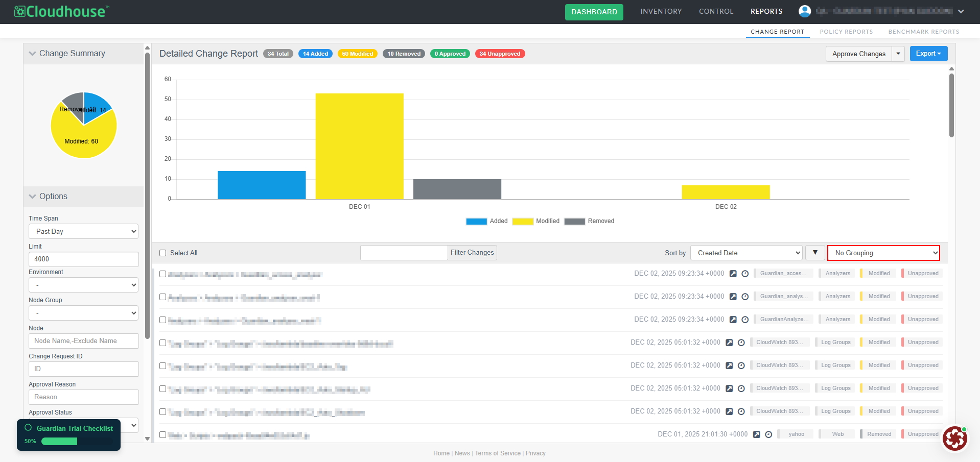Tick the checkbox for the yahoo row
Image resolution: width=980 pixels, height=462 pixels.
coord(163,435)
